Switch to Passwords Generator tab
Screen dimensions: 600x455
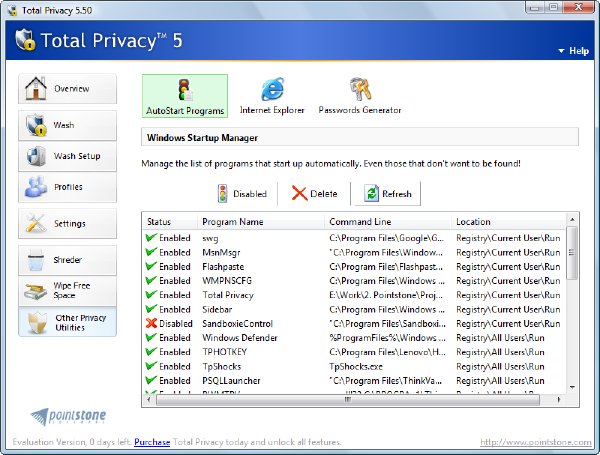tap(360, 96)
